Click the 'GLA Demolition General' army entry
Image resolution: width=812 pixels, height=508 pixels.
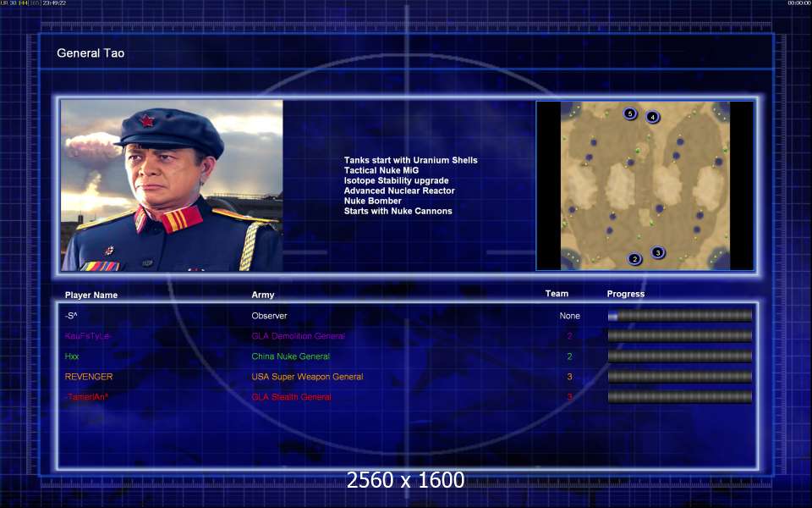coord(299,336)
